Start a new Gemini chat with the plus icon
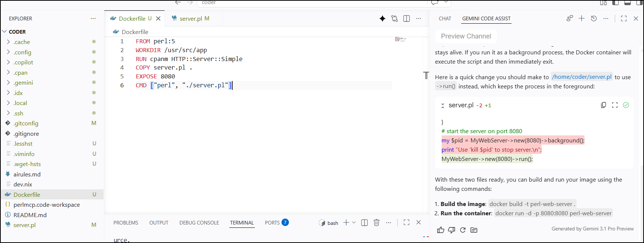The width and height of the screenshot is (644, 243). coord(581,18)
